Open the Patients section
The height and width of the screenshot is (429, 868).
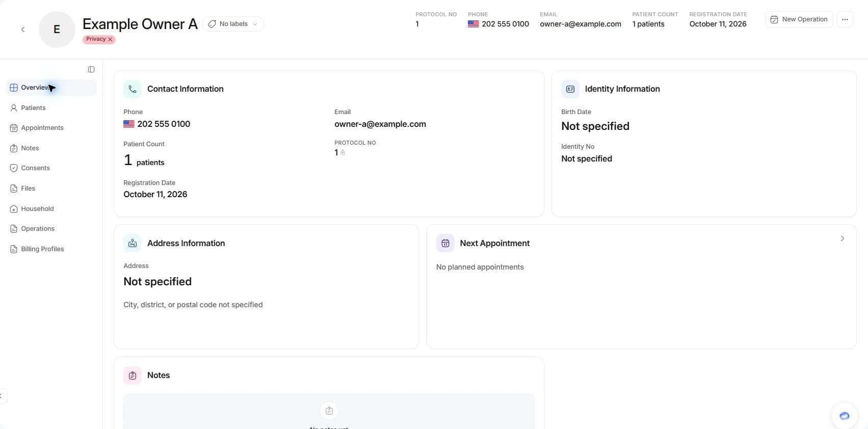[x=51, y=108]
